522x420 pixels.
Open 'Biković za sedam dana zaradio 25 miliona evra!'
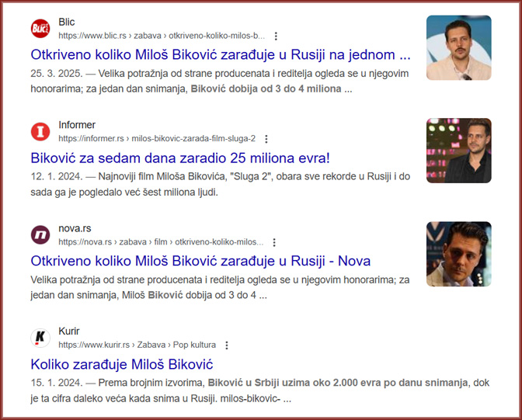(180, 158)
